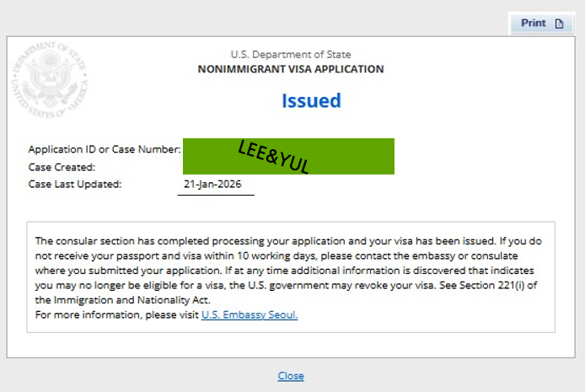Image resolution: width=585 pixels, height=392 pixels.
Task: Click the U.S. Department of State header text
Action: click(291, 55)
